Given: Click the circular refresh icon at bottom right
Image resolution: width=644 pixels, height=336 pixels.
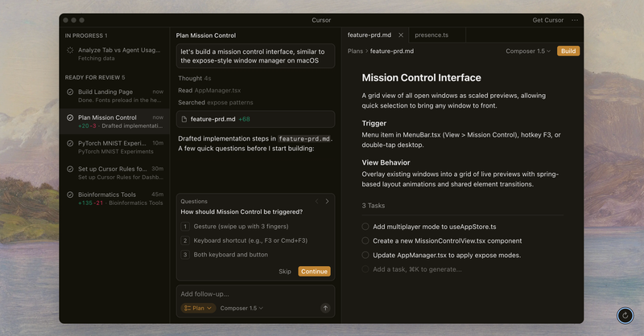Looking at the screenshot, I should tap(625, 315).
